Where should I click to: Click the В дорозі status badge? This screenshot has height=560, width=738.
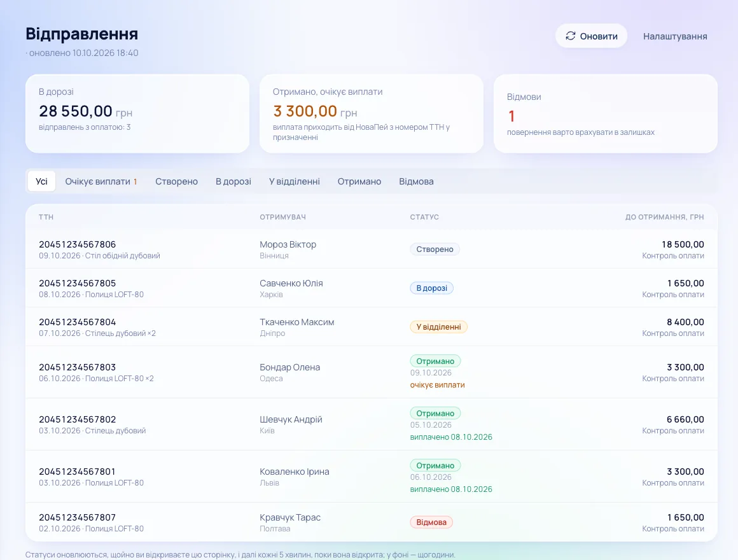point(431,288)
